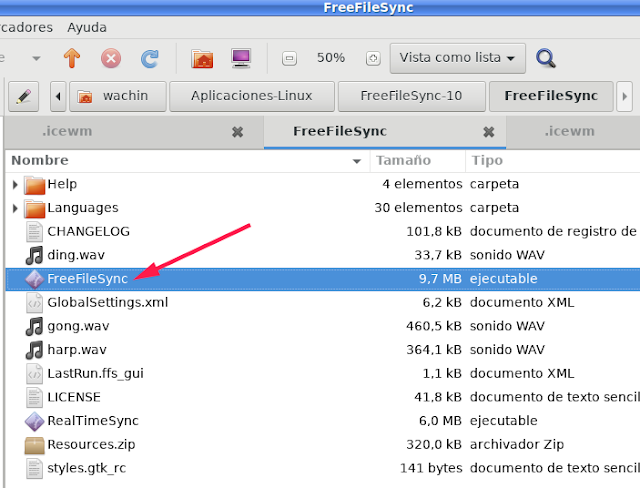Click the archivador Zip type cell
Image resolution: width=640 pixels, height=488 pixels.
[517, 445]
